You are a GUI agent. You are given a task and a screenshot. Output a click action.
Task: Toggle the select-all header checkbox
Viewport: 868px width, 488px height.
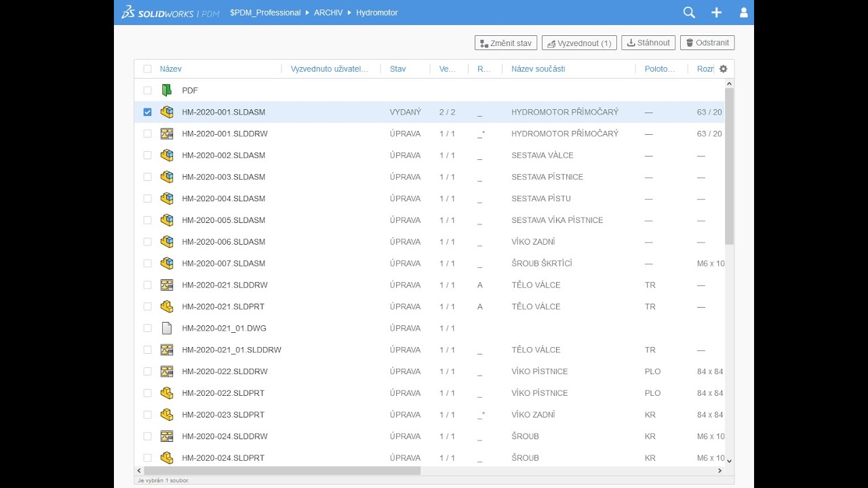[x=147, y=68]
